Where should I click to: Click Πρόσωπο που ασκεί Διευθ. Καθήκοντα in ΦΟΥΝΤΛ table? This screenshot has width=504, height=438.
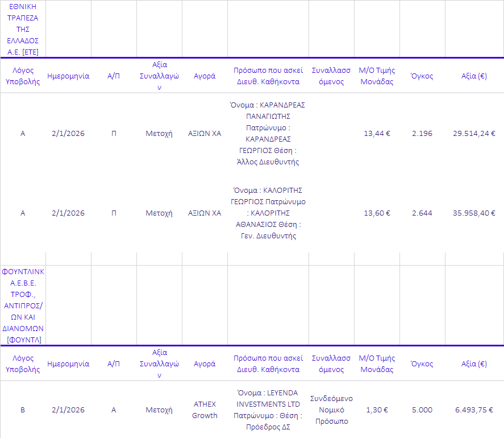click(268, 363)
